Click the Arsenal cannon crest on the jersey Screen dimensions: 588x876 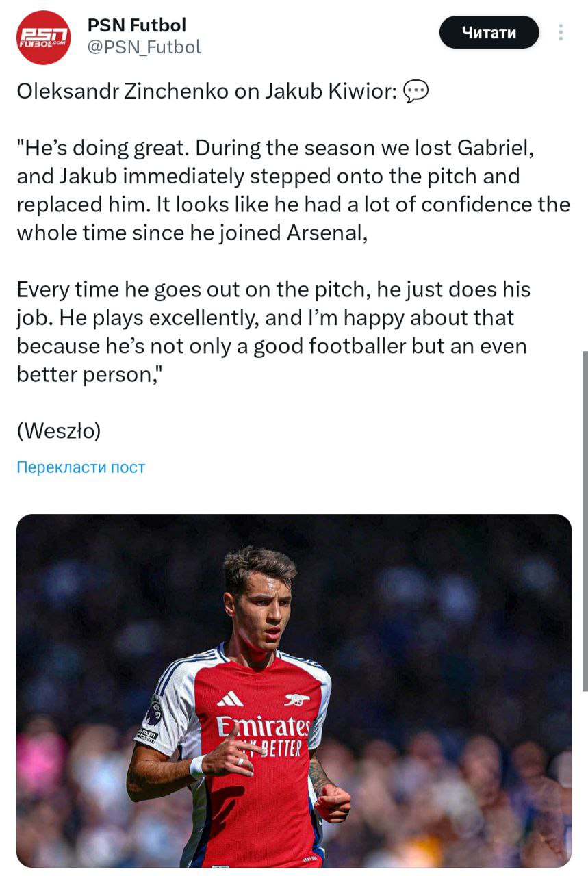pyautogui.click(x=296, y=699)
